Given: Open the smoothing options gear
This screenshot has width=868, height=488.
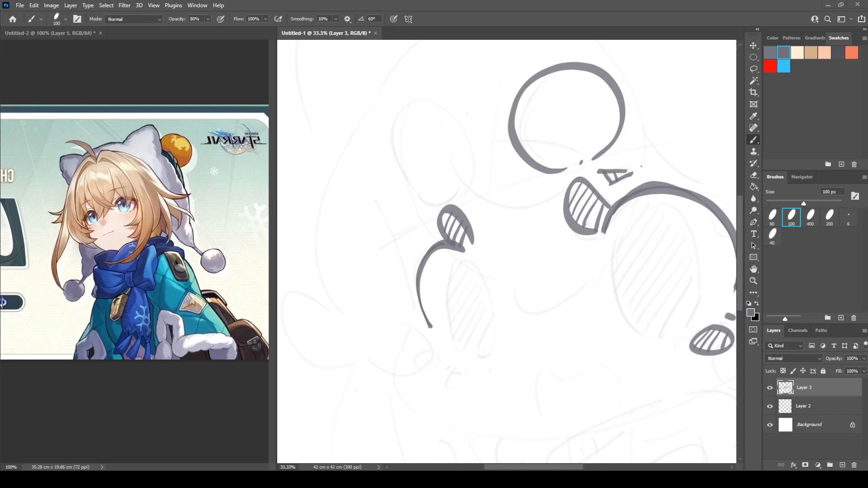Looking at the screenshot, I should (347, 19).
